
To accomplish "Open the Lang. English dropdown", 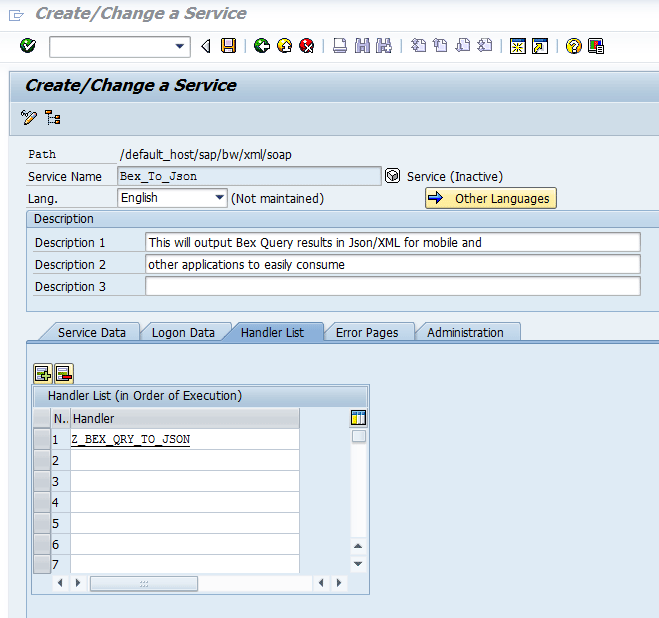I will (x=220, y=198).
